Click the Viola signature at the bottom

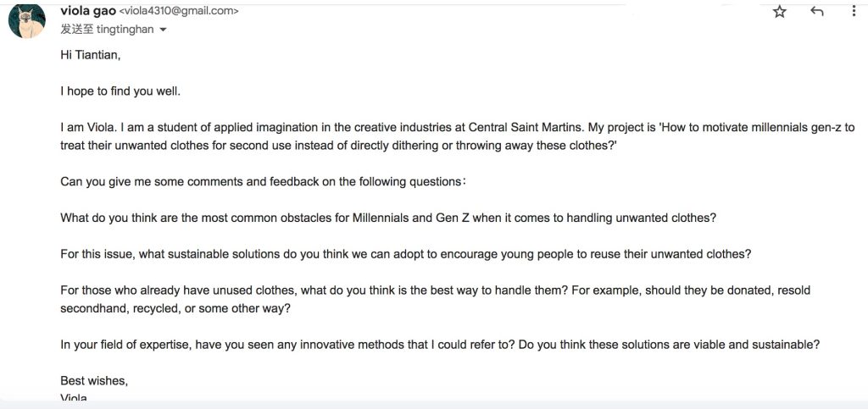coord(74,397)
